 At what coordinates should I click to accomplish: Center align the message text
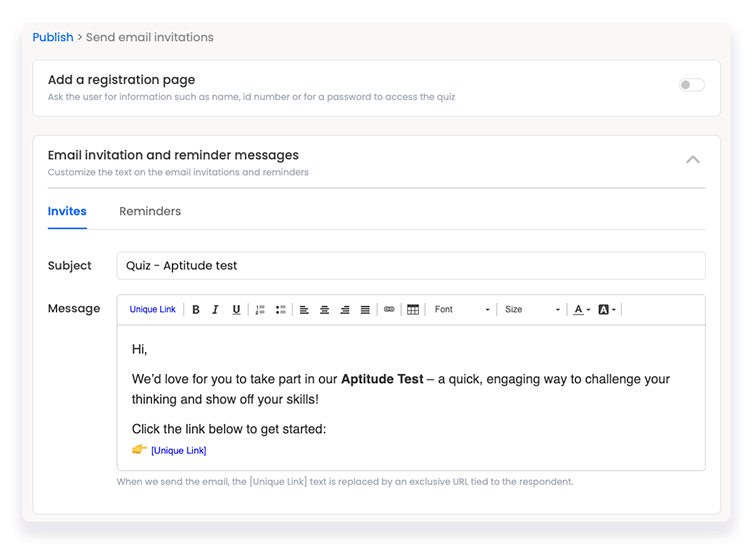coord(325,310)
